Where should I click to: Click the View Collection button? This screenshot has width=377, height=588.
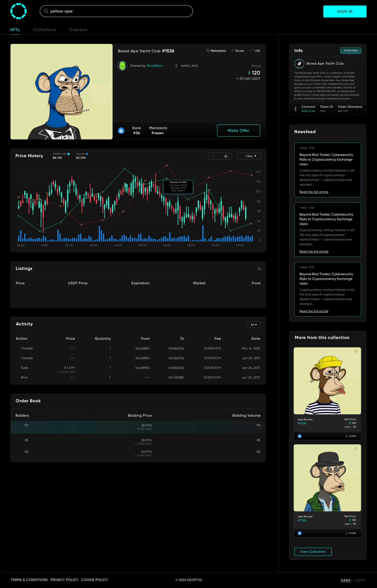[x=313, y=551]
